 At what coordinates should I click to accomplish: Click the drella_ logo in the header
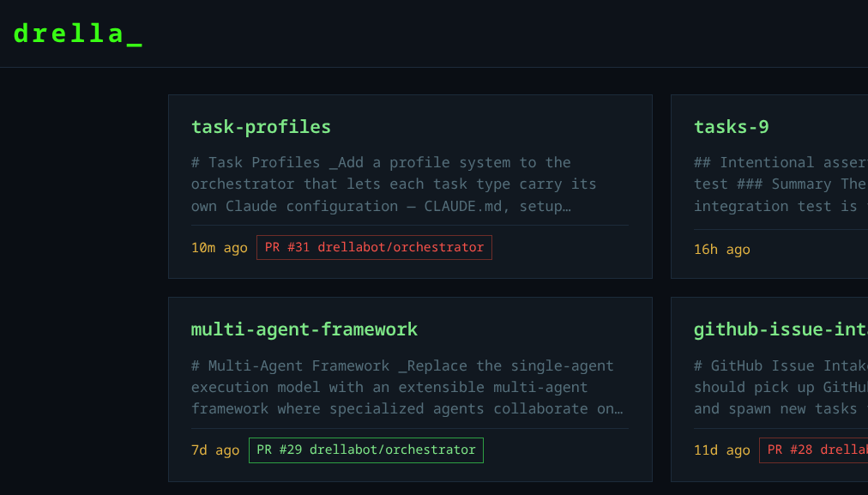click(x=75, y=33)
